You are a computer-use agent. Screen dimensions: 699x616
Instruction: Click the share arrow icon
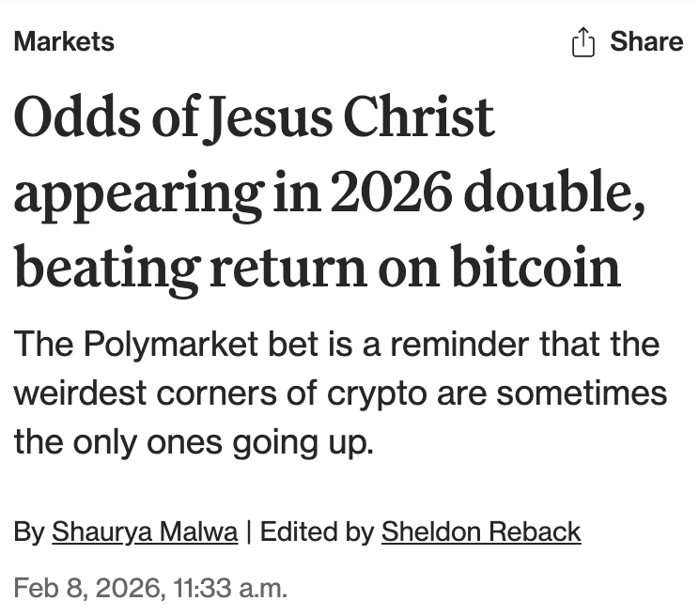pyautogui.click(x=583, y=42)
